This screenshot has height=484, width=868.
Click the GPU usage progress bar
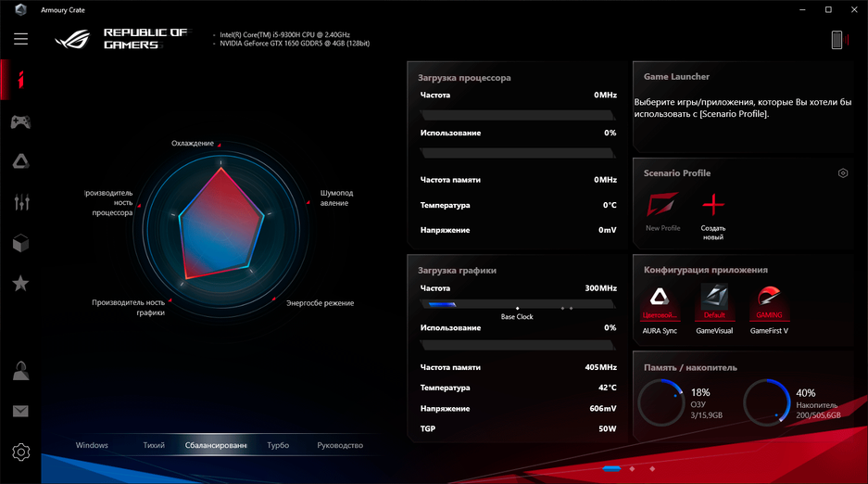(x=518, y=345)
